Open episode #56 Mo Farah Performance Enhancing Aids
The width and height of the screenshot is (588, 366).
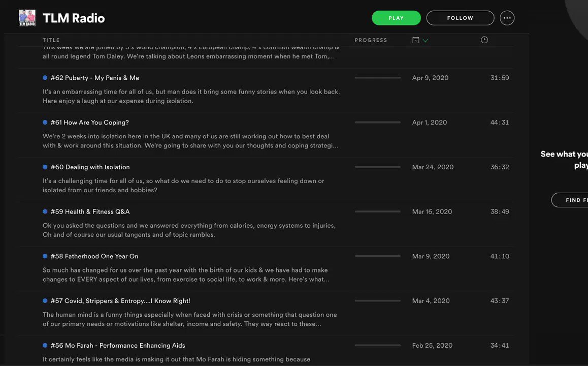pos(118,345)
